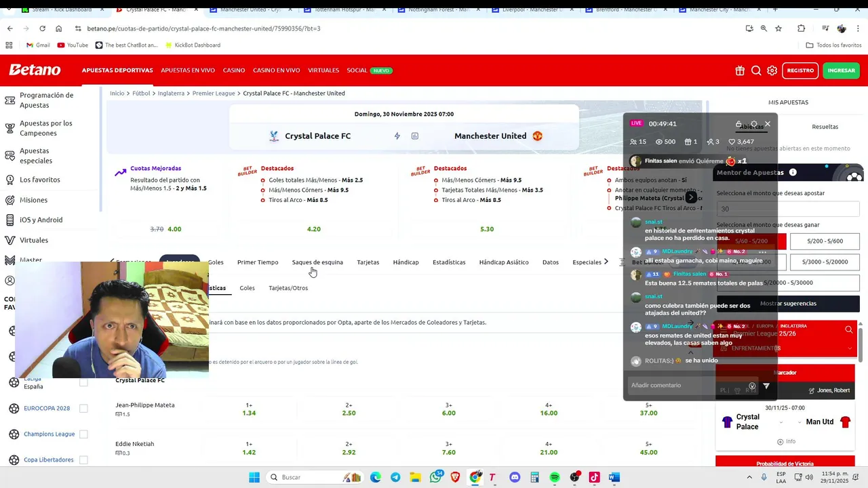Open TikTok from the taskbar
The height and width of the screenshot is (488, 868).
(x=595, y=477)
